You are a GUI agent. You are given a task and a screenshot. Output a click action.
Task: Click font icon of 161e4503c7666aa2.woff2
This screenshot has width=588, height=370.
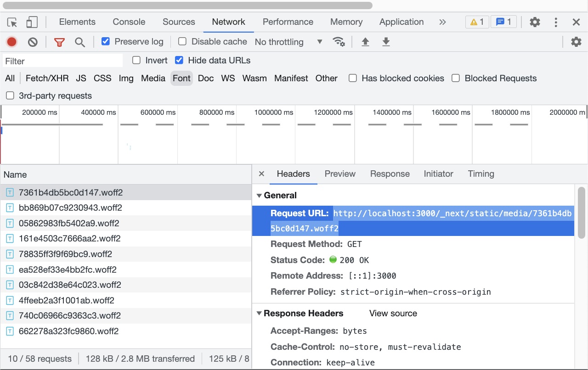coord(10,239)
